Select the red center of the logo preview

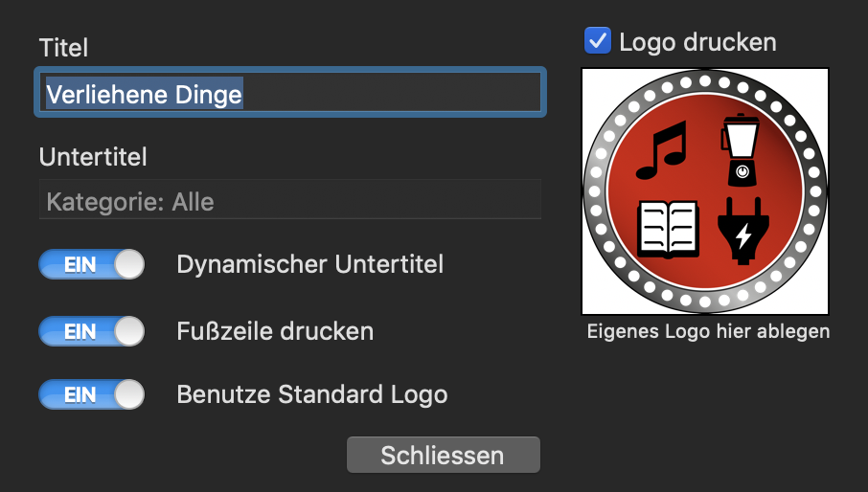704,190
